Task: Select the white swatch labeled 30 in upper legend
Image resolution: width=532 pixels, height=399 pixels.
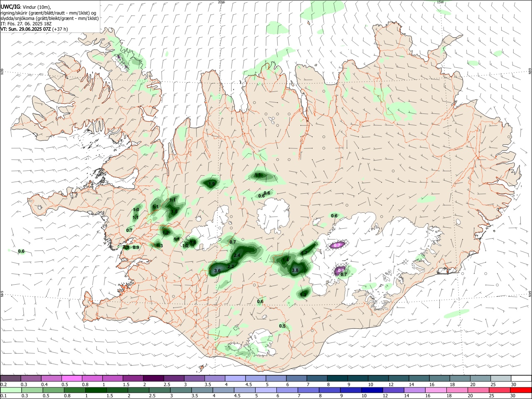Action: click(x=521, y=379)
